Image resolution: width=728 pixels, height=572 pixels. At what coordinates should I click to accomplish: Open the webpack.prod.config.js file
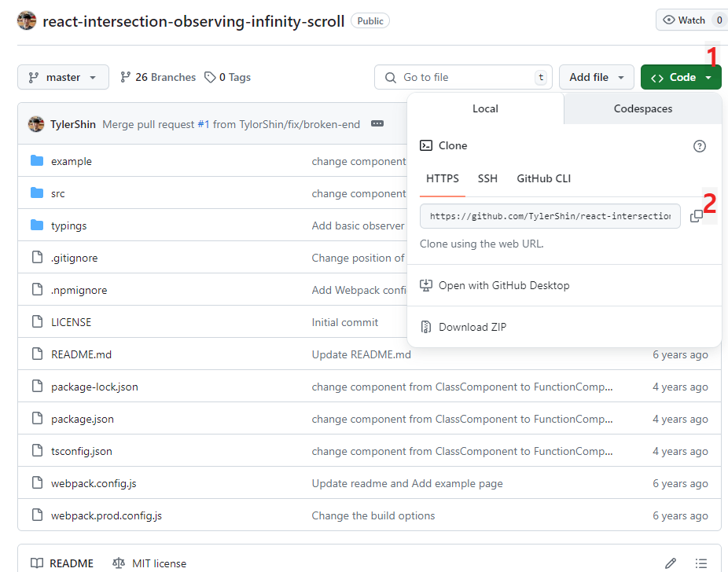tap(106, 516)
